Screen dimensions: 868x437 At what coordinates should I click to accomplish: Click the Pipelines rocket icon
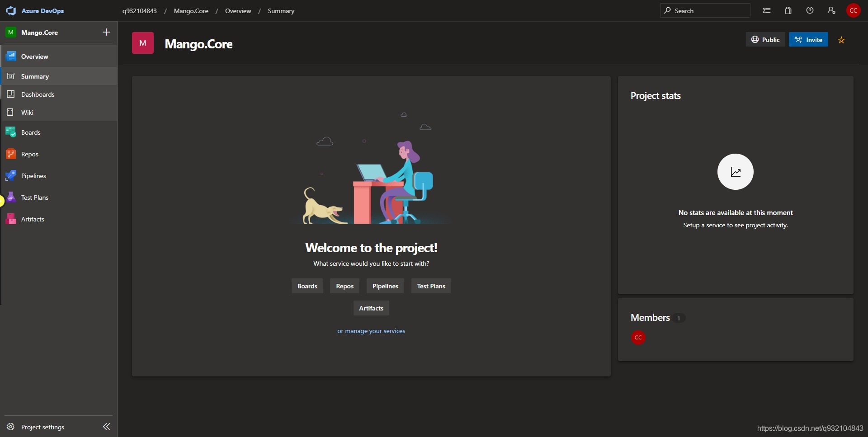coord(11,175)
